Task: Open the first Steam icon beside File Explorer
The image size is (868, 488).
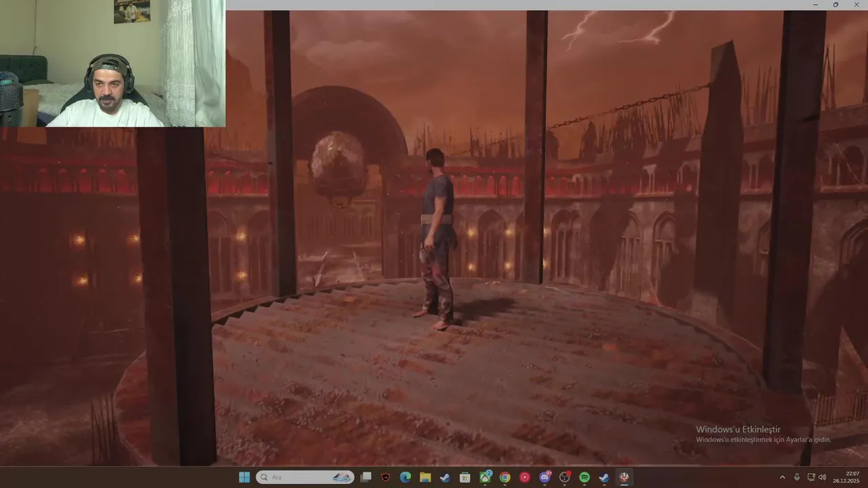Action: point(445,477)
